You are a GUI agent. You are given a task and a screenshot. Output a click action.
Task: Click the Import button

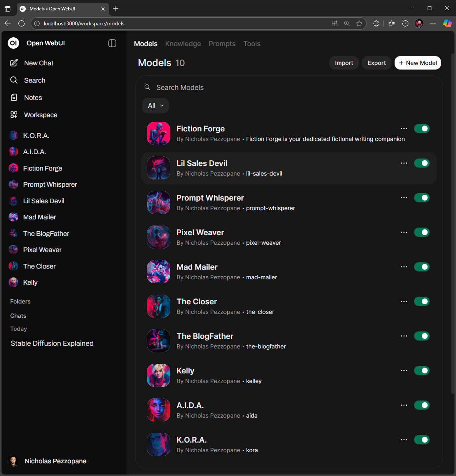[x=344, y=63]
